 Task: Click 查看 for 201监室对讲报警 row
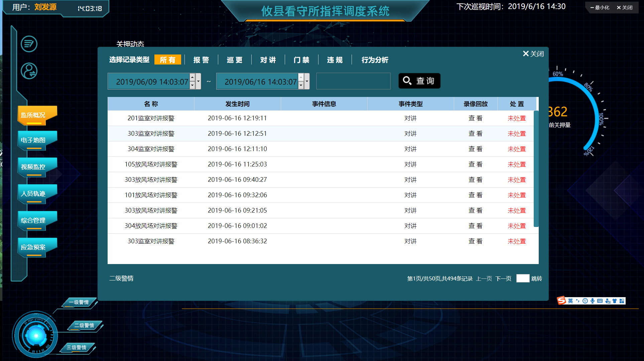[x=475, y=118]
